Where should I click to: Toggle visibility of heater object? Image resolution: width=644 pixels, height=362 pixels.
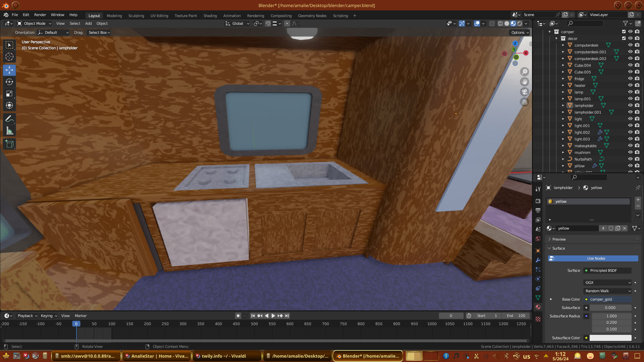pyautogui.click(x=630, y=85)
